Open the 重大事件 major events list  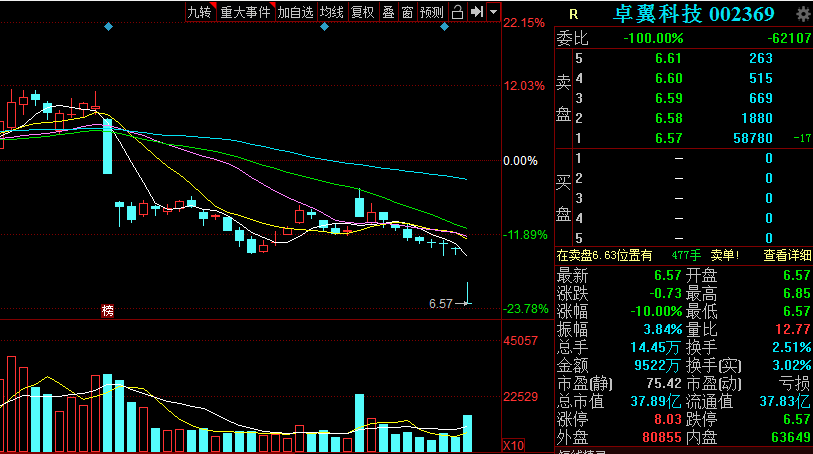pyautogui.click(x=244, y=12)
